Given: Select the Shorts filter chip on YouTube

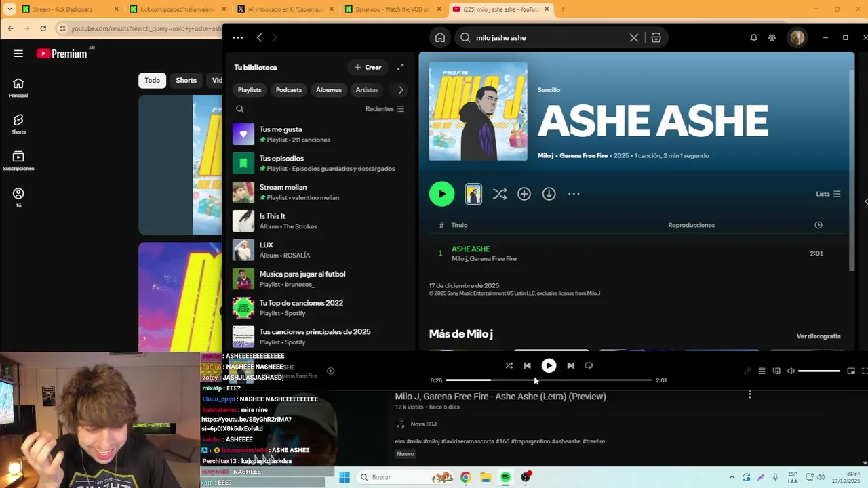Looking at the screenshot, I should pyautogui.click(x=186, y=81).
